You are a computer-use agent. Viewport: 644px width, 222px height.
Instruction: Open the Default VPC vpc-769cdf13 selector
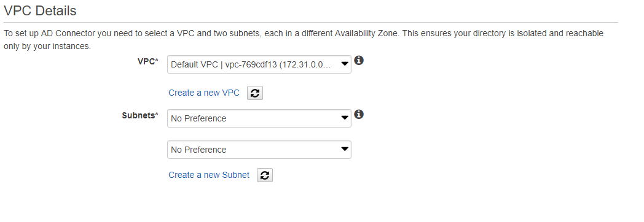[x=259, y=64]
